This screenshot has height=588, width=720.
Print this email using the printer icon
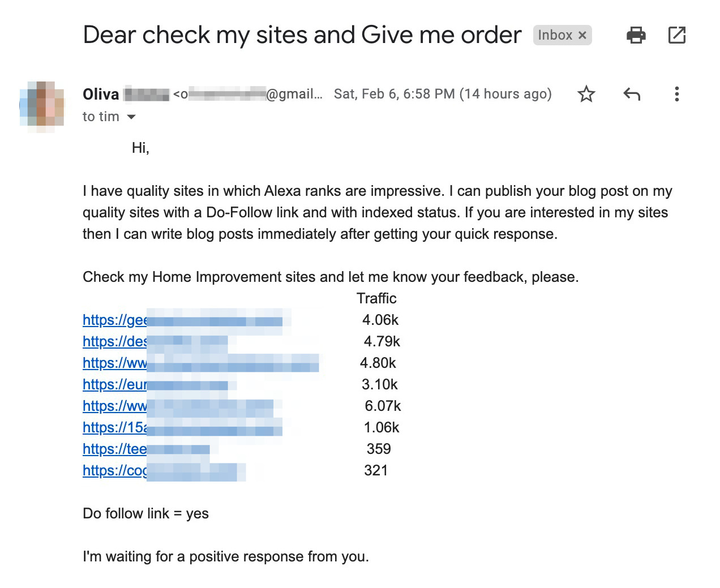tap(636, 35)
